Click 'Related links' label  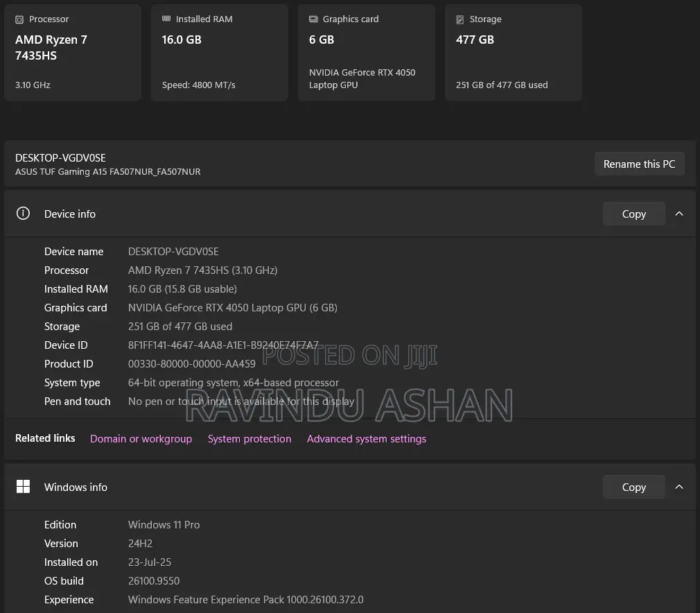(x=45, y=438)
